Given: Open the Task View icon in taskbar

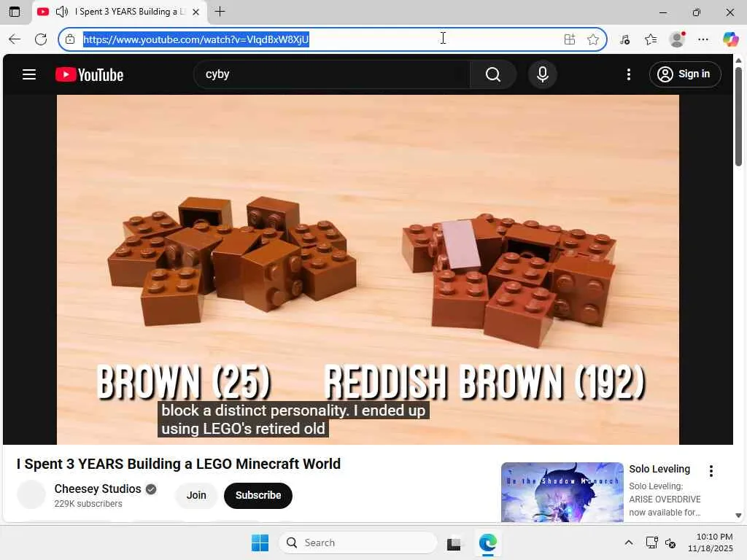Looking at the screenshot, I should (454, 543).
